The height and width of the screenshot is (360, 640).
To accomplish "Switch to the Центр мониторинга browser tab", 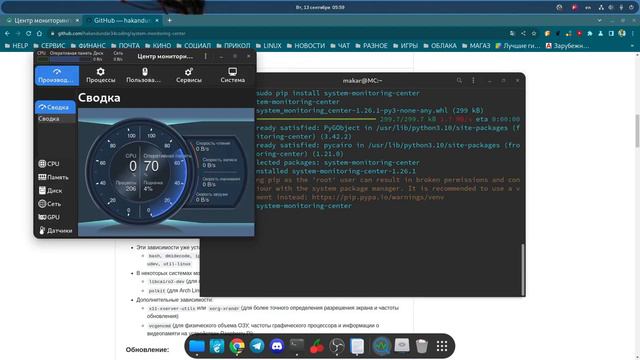I will coord(42,20).
